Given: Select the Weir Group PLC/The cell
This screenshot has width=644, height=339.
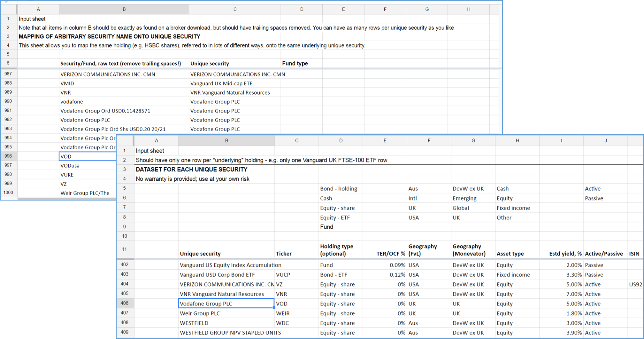Looking at the screenshot, I should (85, 193).
